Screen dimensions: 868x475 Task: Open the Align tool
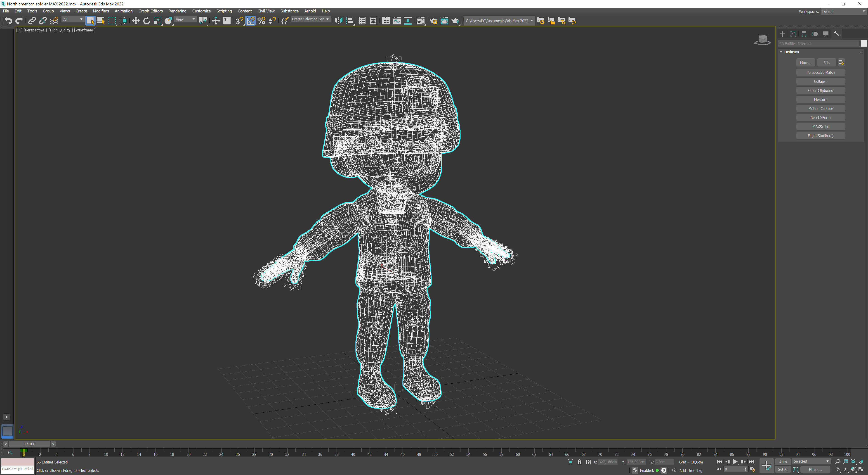[350, 21]
